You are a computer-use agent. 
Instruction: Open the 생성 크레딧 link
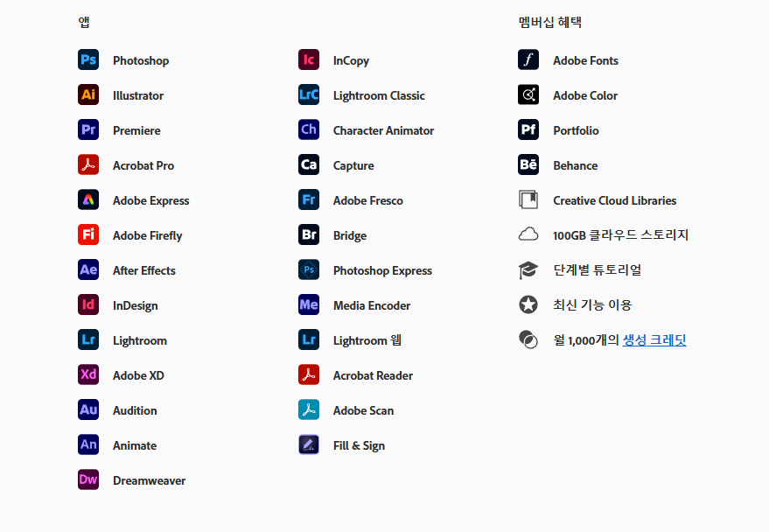[x=654, y=339]
